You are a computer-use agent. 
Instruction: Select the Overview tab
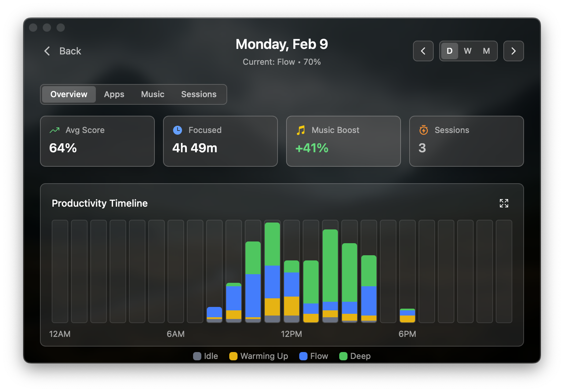point(69,94)
